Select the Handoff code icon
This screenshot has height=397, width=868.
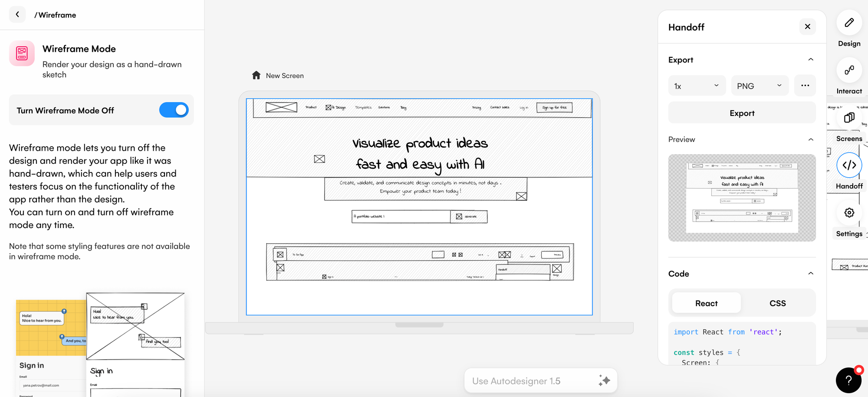coord(849,165)
